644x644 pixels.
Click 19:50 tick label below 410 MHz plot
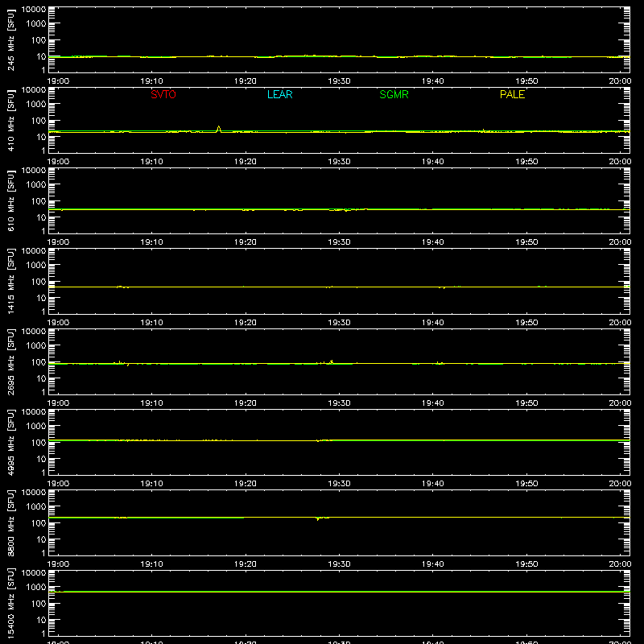coord(526,162)
